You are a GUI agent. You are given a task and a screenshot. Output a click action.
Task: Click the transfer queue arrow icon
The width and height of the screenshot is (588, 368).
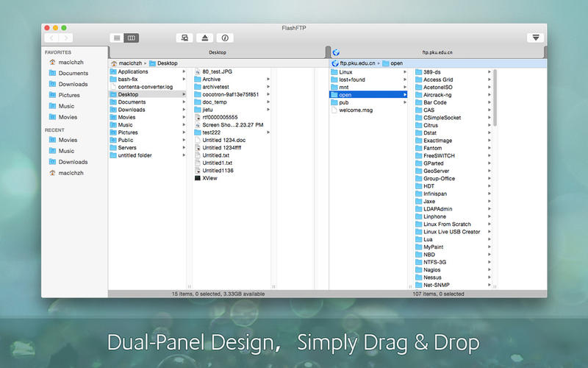pyautogui.click(x=536, y=38)
